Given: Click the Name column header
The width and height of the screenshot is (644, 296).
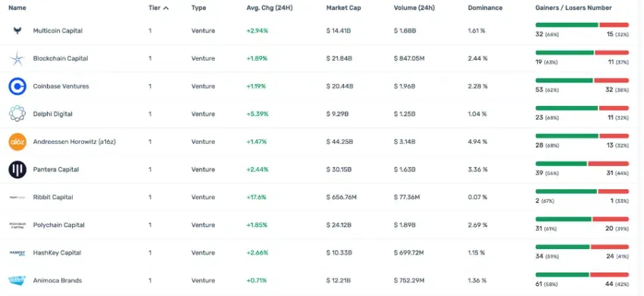Looking at the screenshot, I should [17, 8].
